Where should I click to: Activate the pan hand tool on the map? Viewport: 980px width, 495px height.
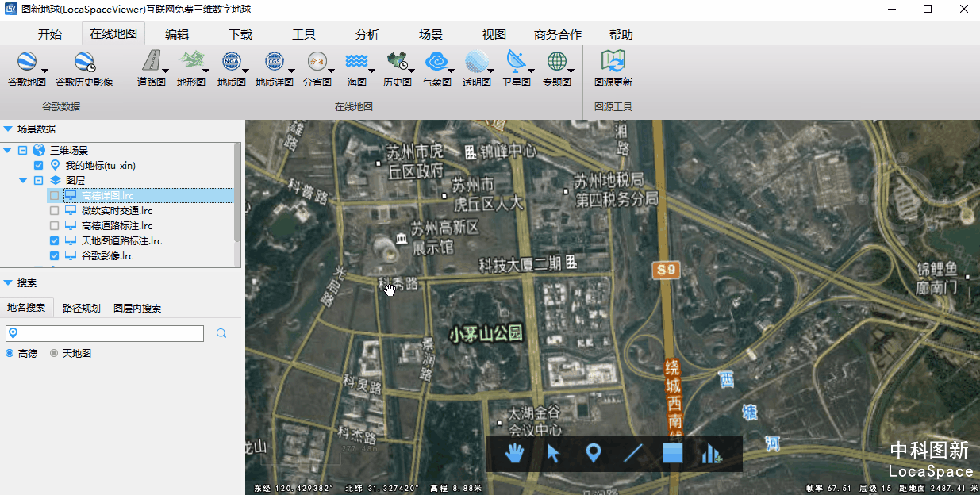point(514,454)
